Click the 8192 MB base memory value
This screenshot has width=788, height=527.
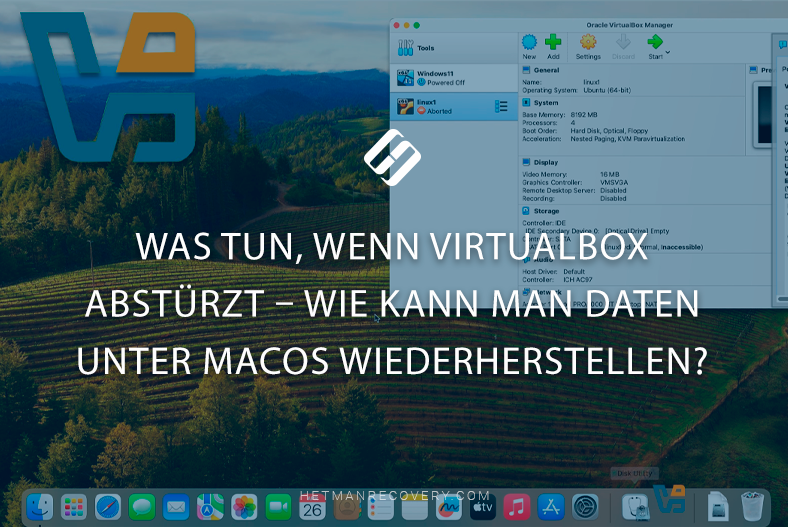click(x=584, y=115)
